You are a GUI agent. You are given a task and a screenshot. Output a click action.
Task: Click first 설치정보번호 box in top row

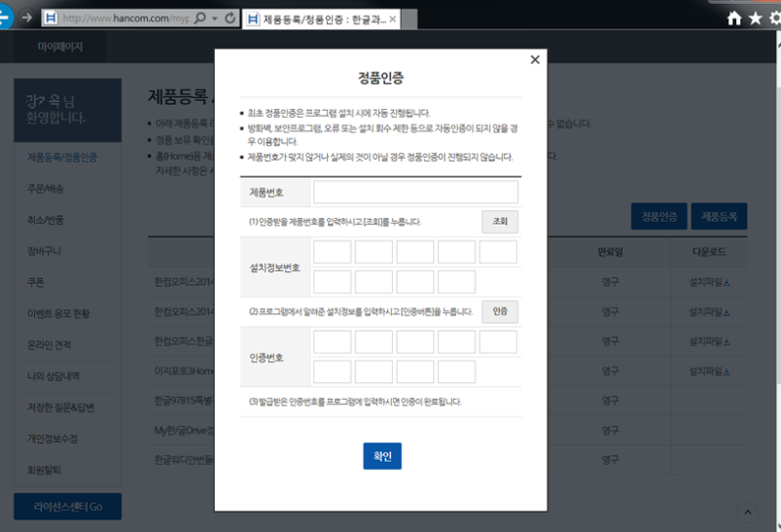[x=333, y=252]
